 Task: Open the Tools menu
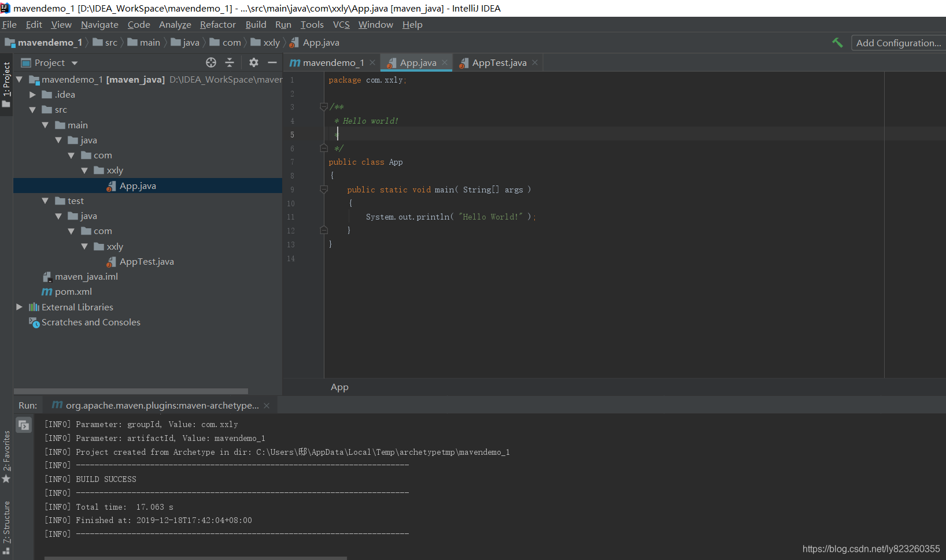click(x=312, y=24)
